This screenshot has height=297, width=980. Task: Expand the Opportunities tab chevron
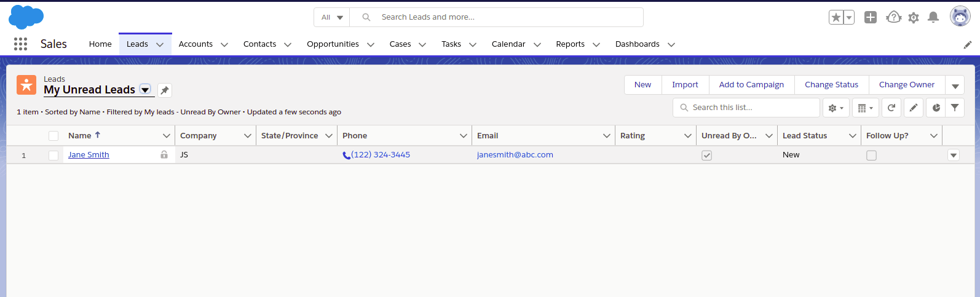coord(371,44)
